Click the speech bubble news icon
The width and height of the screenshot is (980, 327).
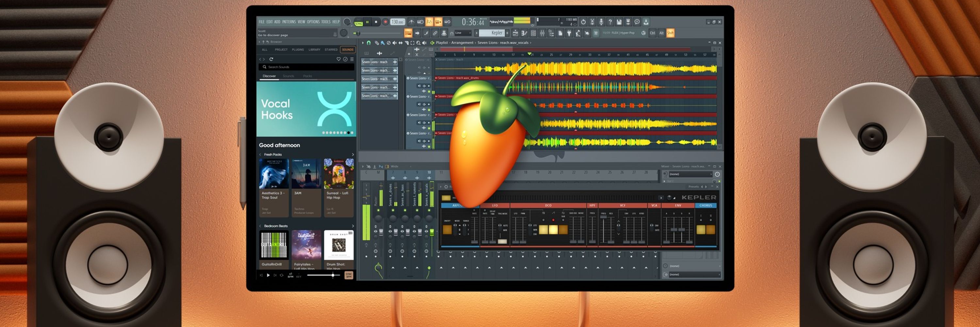coord(637,22)
